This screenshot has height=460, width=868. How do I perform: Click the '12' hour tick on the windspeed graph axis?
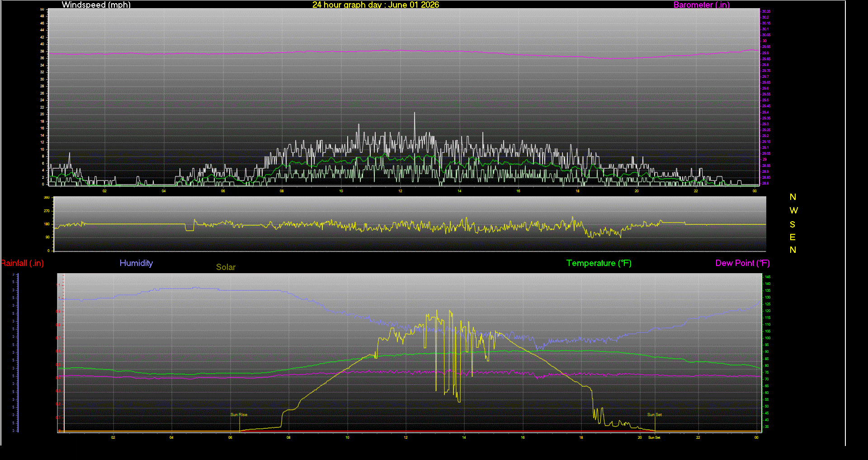pyautogui.click(x=400, y=191)
